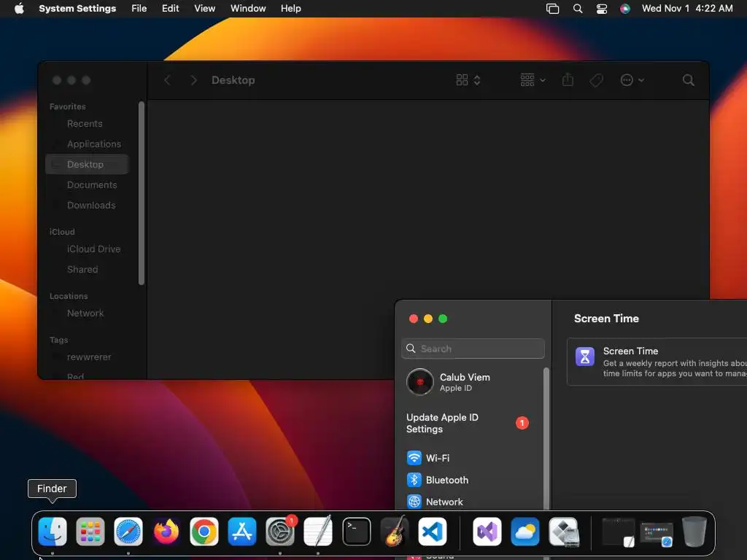
Task: Click the Finder window search magnifier
Action: 688,80
